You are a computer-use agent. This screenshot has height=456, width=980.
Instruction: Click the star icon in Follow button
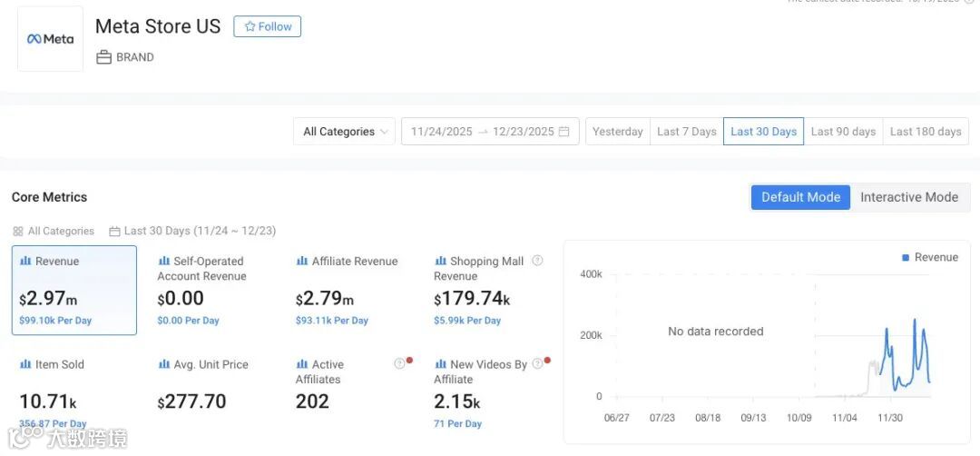[250, 26]
